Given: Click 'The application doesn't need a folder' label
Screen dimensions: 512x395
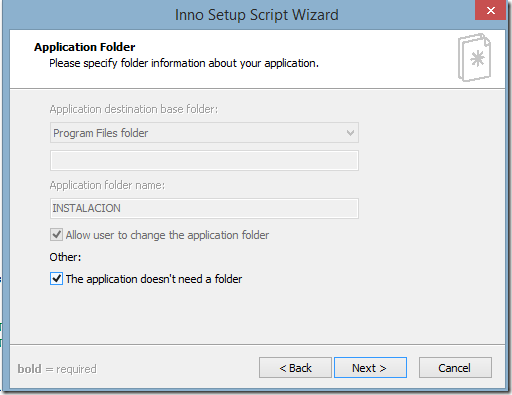Looking at the screenshot, I should pos(154,279).
